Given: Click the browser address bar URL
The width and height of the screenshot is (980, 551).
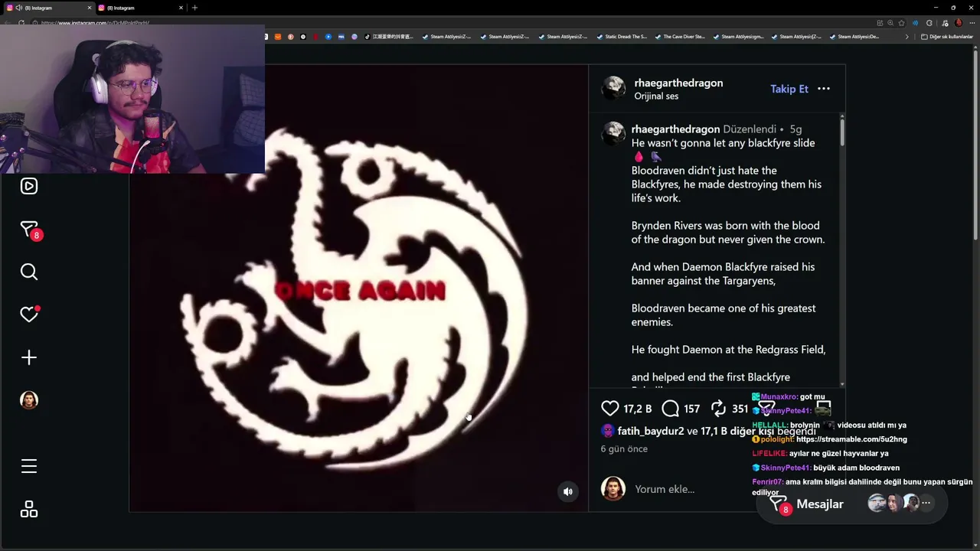Looking at the screenshot, I should tap(96, 23).
